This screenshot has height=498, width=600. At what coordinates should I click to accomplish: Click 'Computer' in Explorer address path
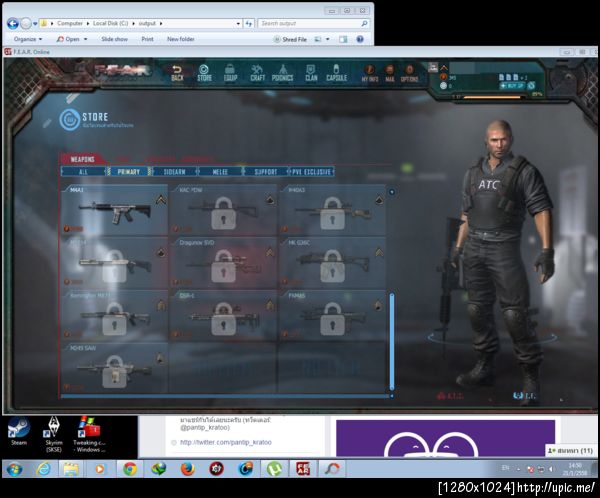(x=70, y=23)
